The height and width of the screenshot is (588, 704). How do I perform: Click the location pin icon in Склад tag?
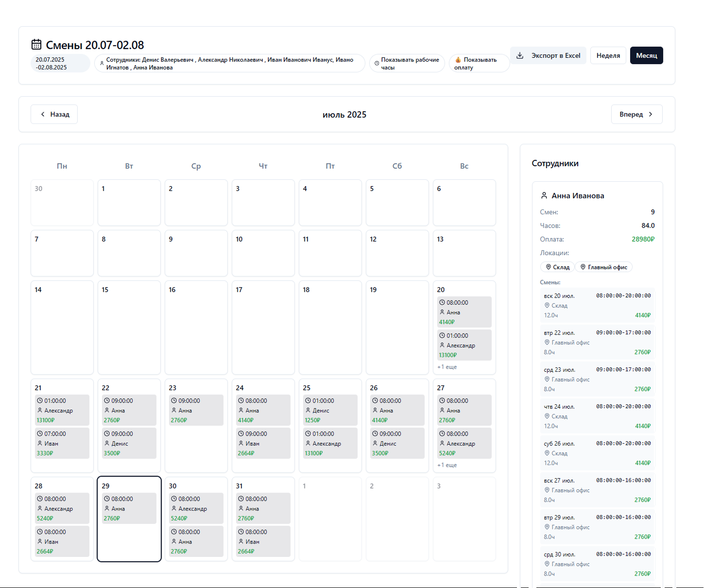click(x=549, y=267)
